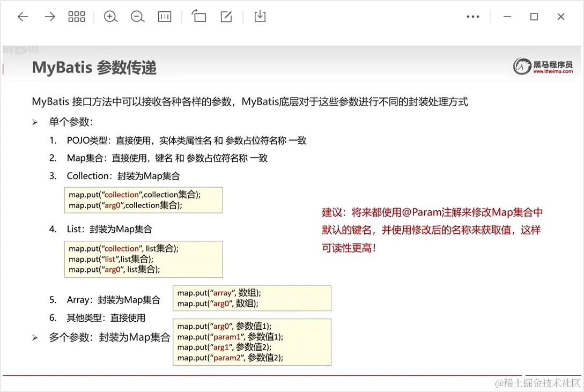This screenshot has height=392, width=584.
Task: Click code line map.put("arg1", 参数值2)
Action: pyautogui.click(x=225, y=347)
